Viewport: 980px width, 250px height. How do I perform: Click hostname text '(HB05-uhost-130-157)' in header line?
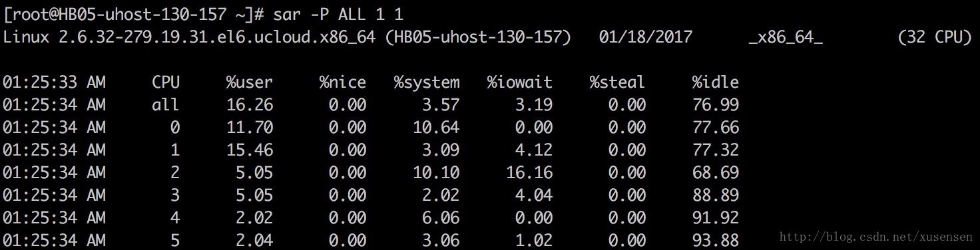coord(478,38)
